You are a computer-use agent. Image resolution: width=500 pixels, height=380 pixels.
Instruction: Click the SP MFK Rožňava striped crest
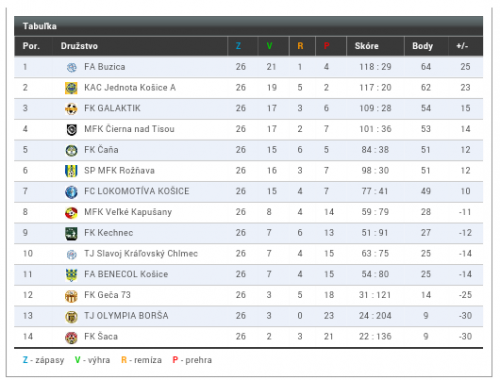click(x=71, y=171)
